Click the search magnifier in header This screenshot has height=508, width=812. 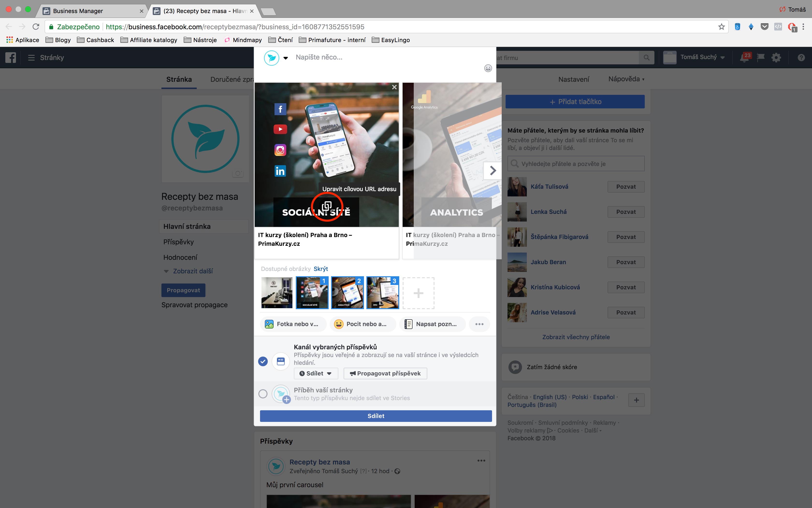(646, 58)
